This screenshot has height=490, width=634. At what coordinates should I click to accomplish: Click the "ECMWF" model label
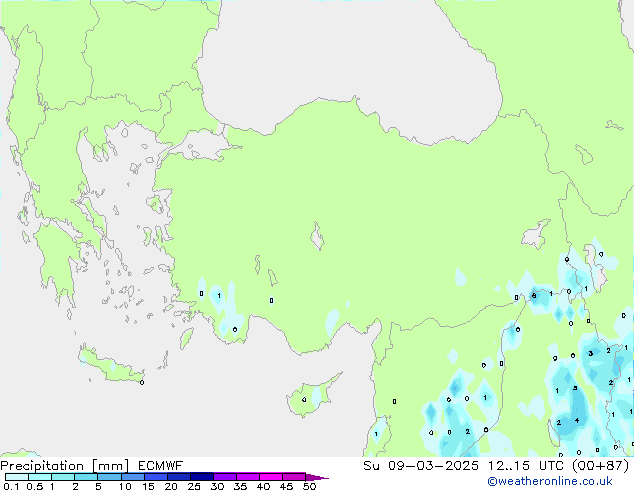point(161,466)
